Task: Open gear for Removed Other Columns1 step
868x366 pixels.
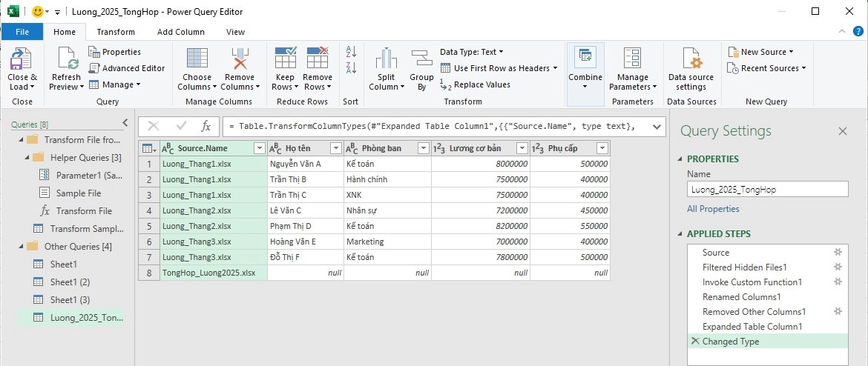Action: pos(838,311)
